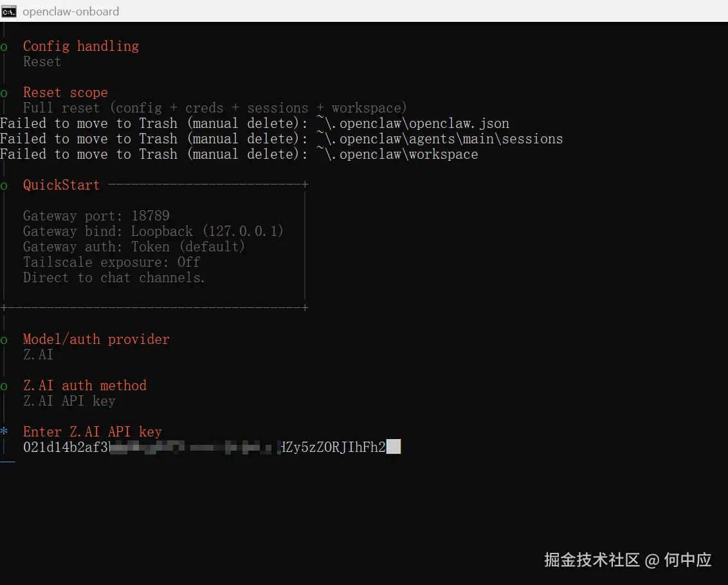This screenshot has width=728, height=585.
Task: Click the green marker beside Reset scope
Action: coord(4,93)
